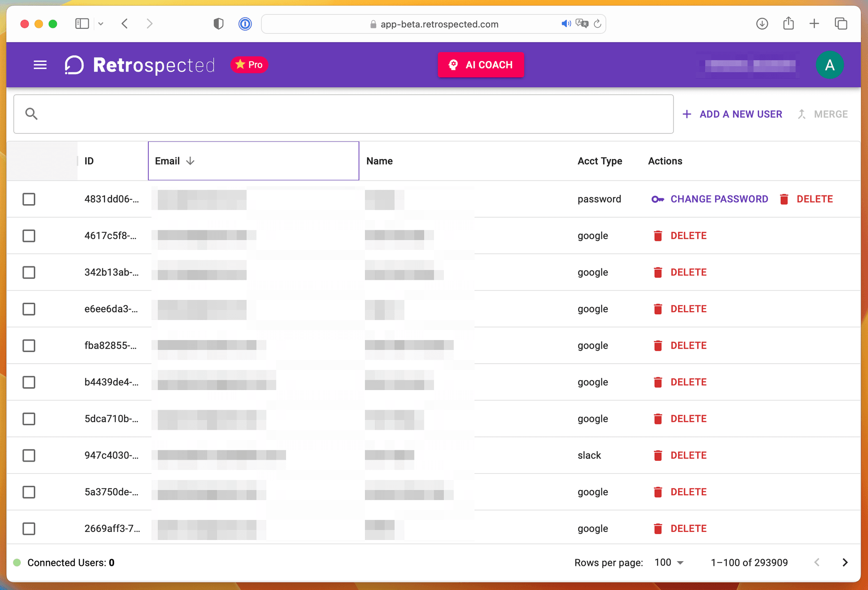
Task: Delete the password account 4831dd06
Action: tap(806, 199)
